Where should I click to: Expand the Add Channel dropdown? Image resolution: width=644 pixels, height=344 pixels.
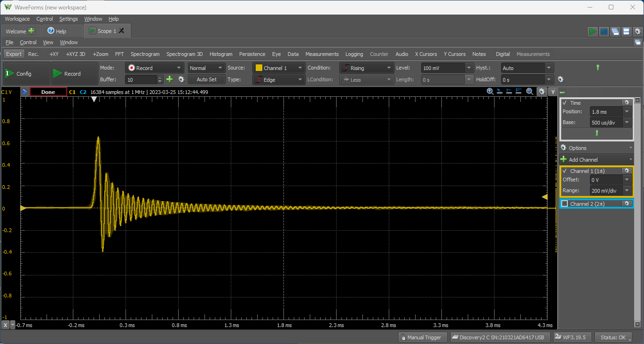pyautogui.click(x=597, y=159)
